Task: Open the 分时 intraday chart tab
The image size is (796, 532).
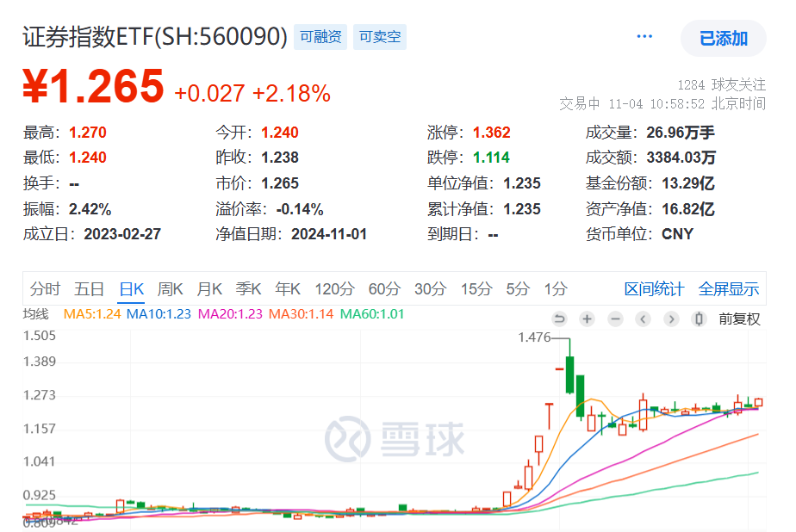Action: pos(45,289)
